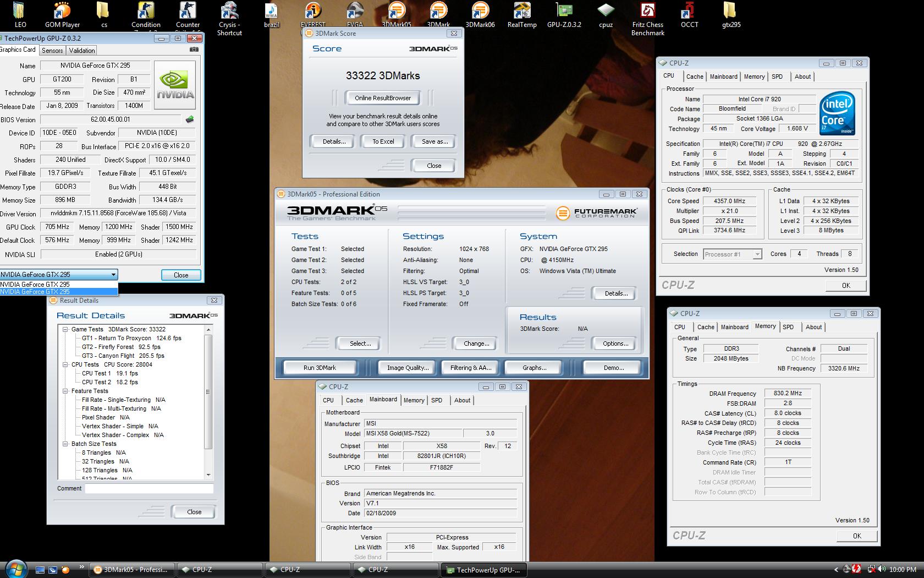Launch Fritz Chess Benchmark icon
This screenshot has width=924, height=578.
tap(648, 18)
